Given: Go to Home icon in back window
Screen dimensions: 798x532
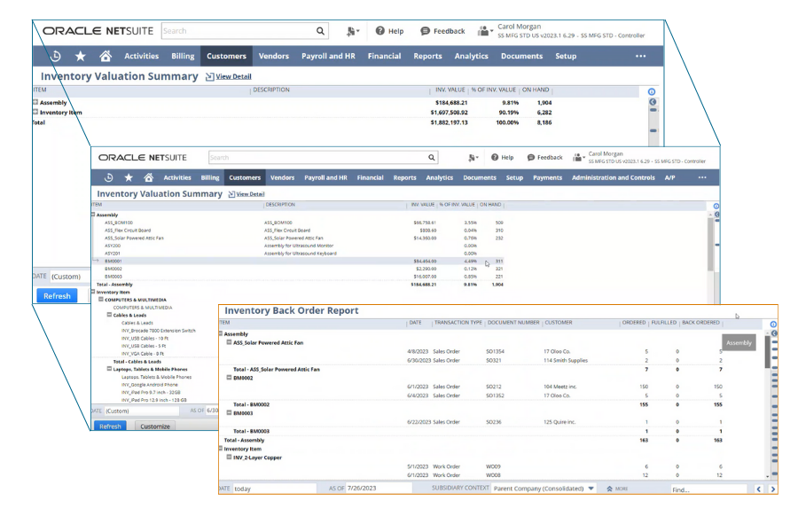Looking at the screenshot, I should click(106, 56).
